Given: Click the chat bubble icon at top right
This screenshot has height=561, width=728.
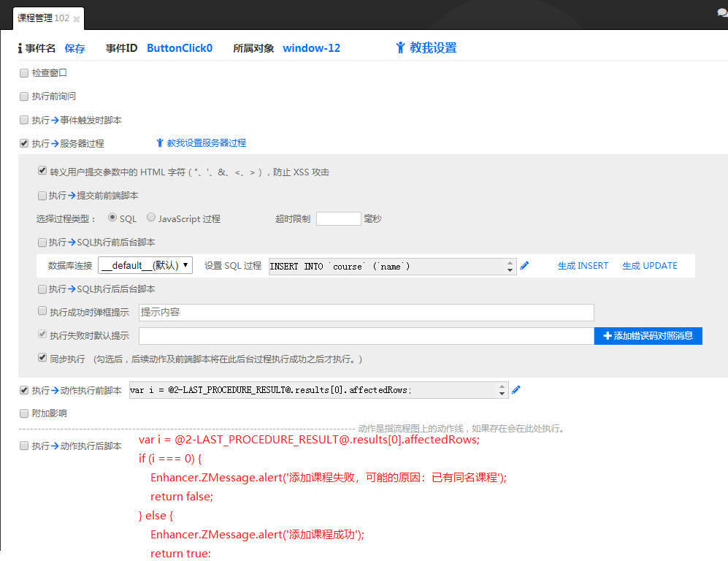Looking at the screenshot, I should tap(721, 12).
